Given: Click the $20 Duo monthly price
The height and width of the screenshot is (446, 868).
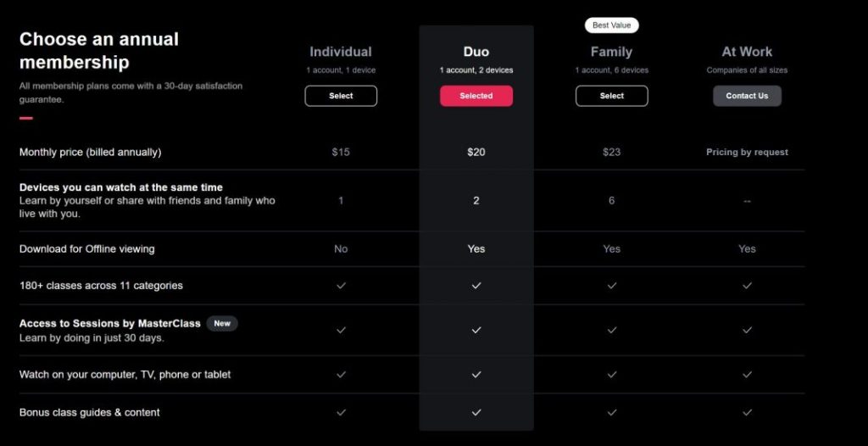Looking at the screenshot, I should (476, 152).
